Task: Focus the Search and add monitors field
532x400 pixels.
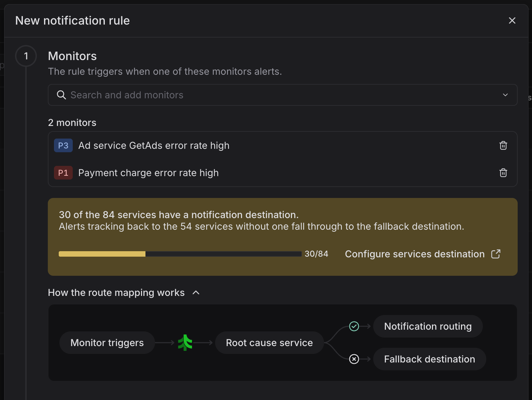Action: click(282, 95)
